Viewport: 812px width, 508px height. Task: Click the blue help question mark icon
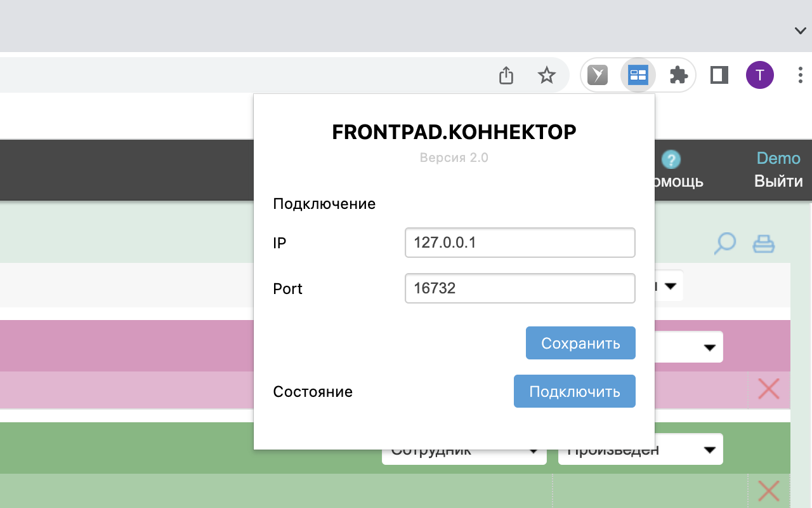point(671,159)
